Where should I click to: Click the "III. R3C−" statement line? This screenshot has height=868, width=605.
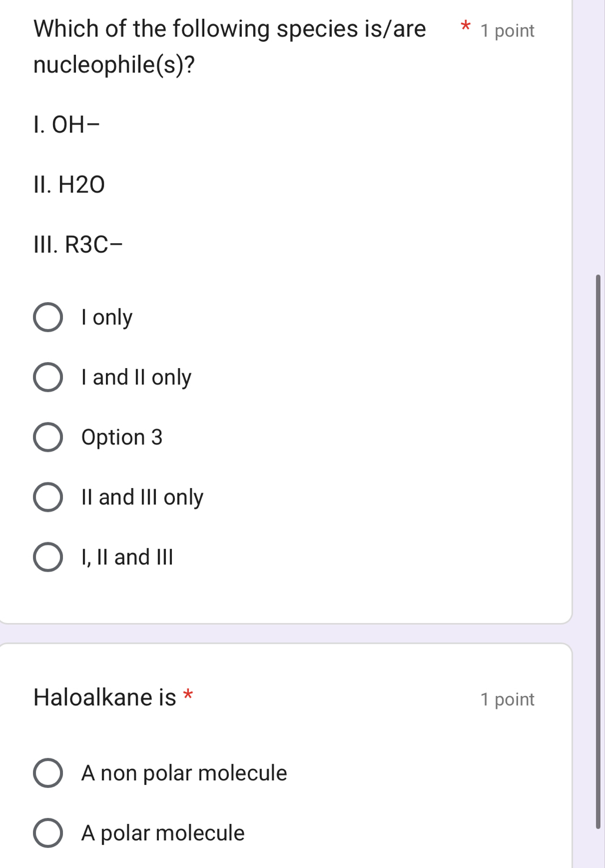pos(79,244)
